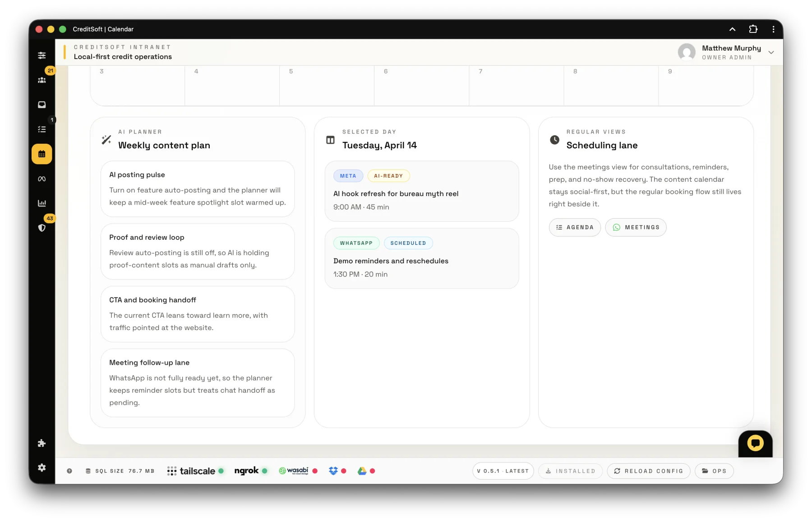This screenshot has width=812, height=522.
Task: Switch to the Meetings view
Action: tap(636, 227)
